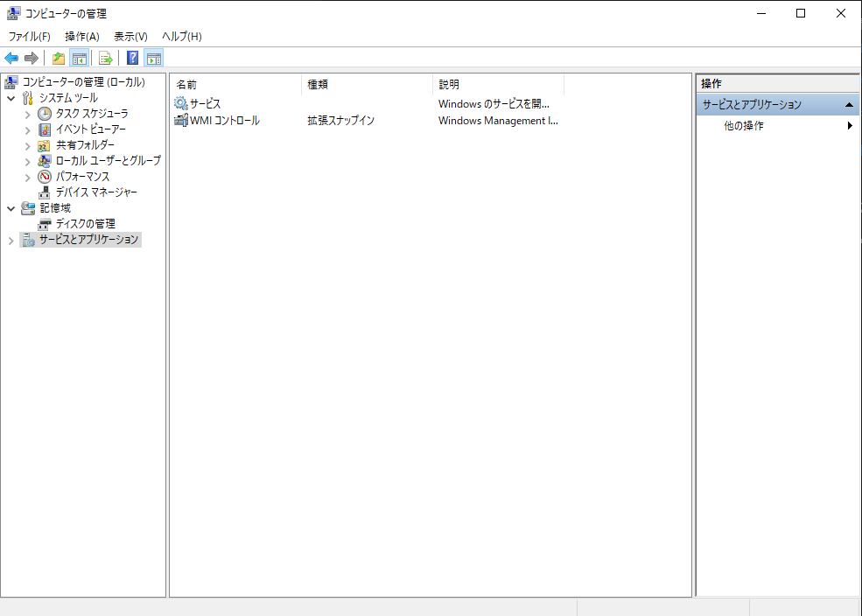This screenshot has width=862, height=616.
Task: Click the title bar application icon
Action: [x=13, y=13]
